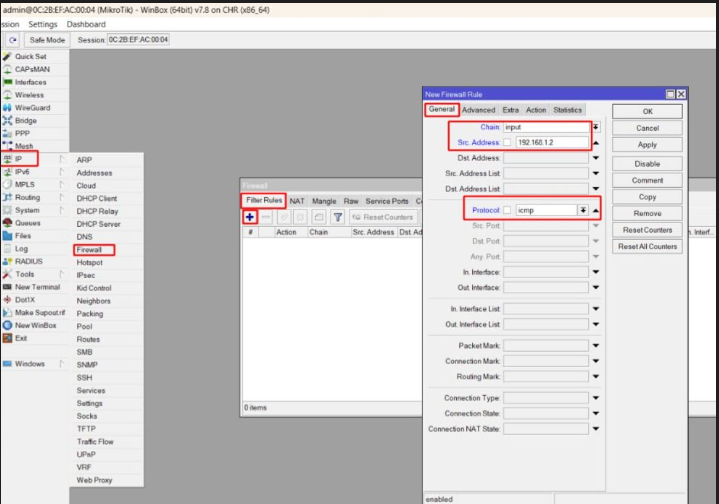Open Log from sidebar

pos(21,249)
